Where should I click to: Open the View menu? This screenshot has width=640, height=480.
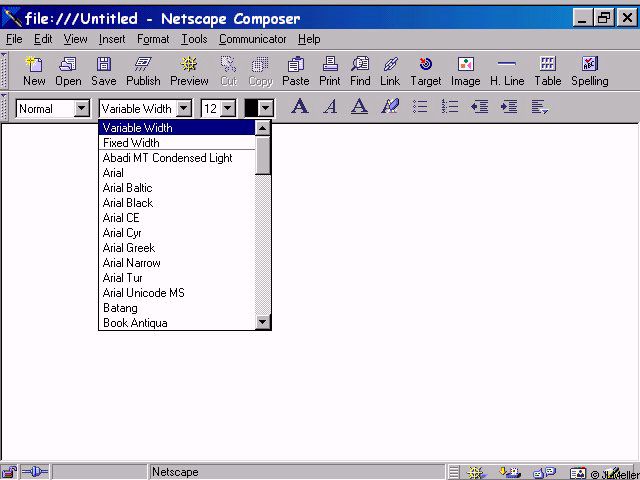tap(75, 39)
